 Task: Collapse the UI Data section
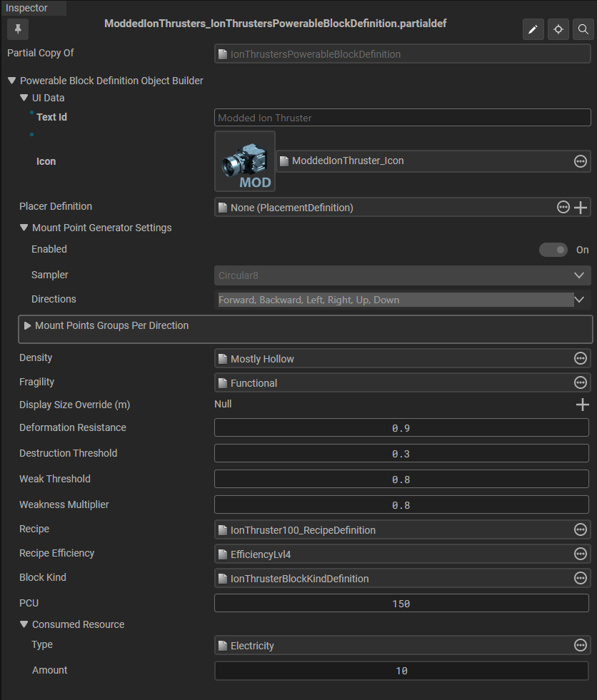click(24, 98)
